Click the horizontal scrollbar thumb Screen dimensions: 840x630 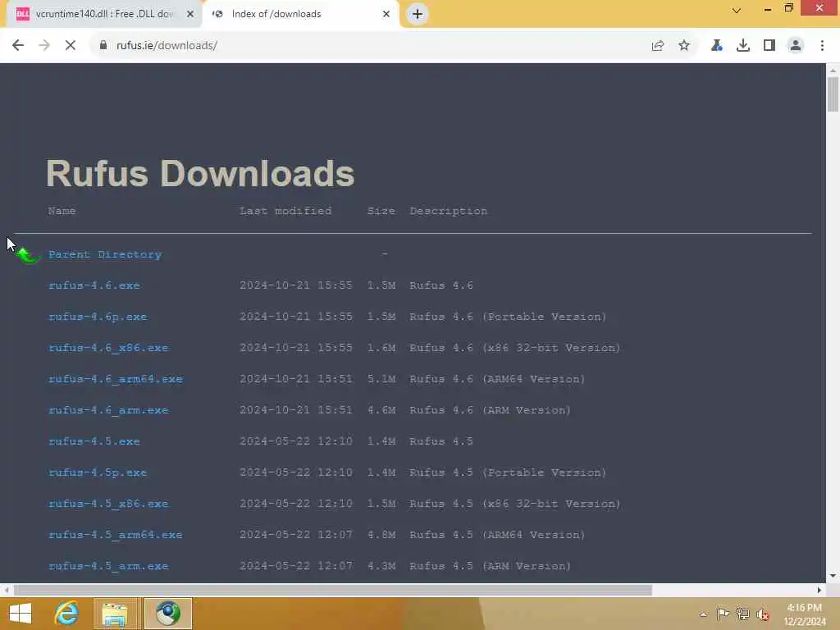(333, 590)
